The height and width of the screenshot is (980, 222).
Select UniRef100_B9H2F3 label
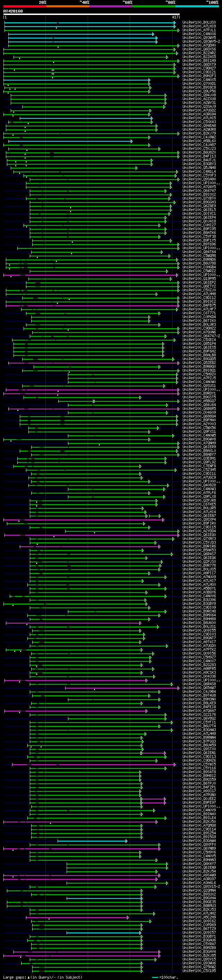(199, 76)
